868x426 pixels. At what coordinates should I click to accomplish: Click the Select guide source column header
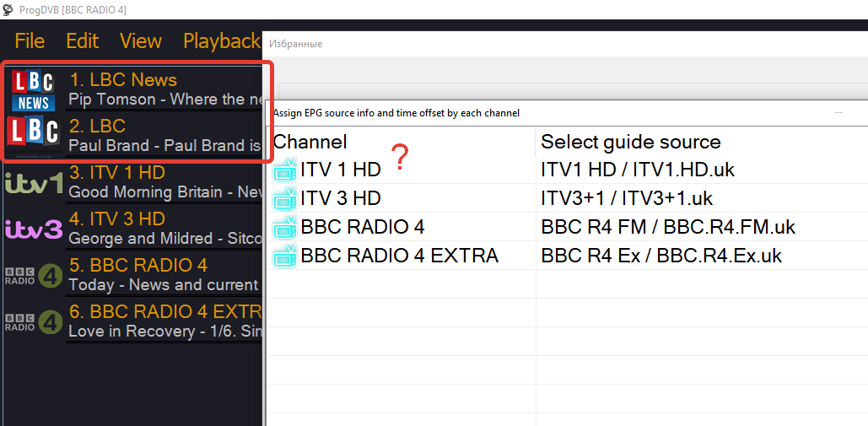631,142
